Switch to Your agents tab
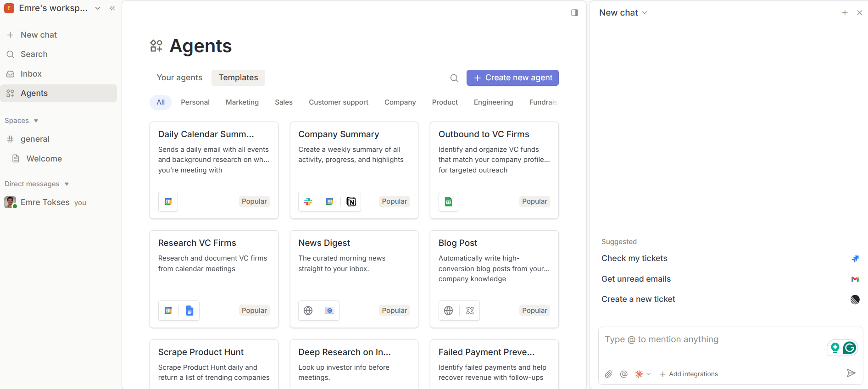This screenshot has height=389, width=868. tap(179, 78)
